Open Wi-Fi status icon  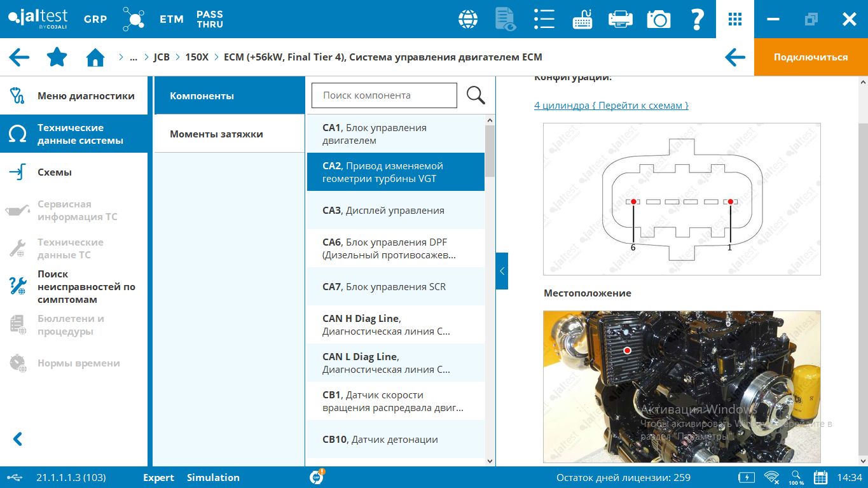pos(772,477)
